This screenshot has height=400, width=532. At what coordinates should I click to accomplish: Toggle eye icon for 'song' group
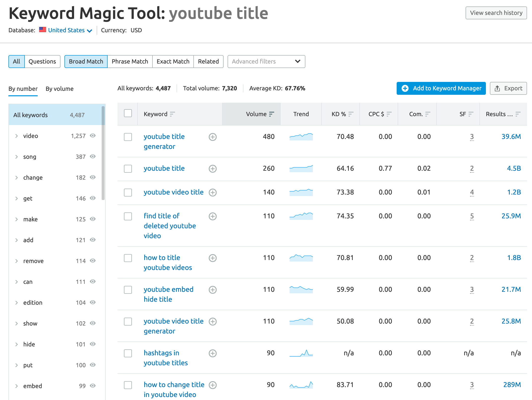pos(93,157)
